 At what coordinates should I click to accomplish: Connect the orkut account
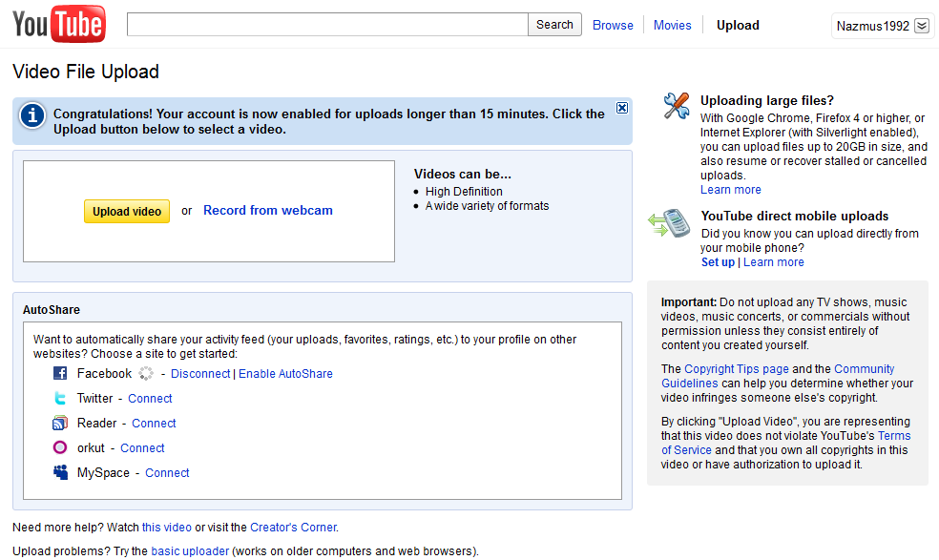pos(142,448)
